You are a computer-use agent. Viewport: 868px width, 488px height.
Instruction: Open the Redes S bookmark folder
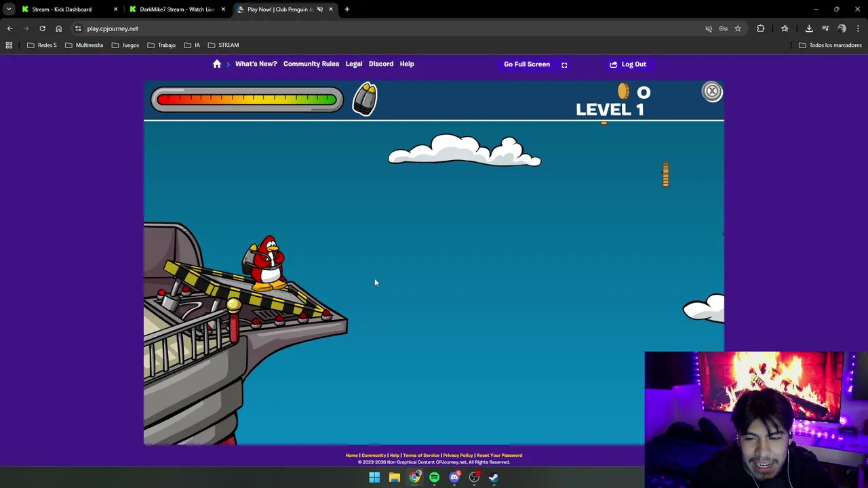[x=42, y=45]
